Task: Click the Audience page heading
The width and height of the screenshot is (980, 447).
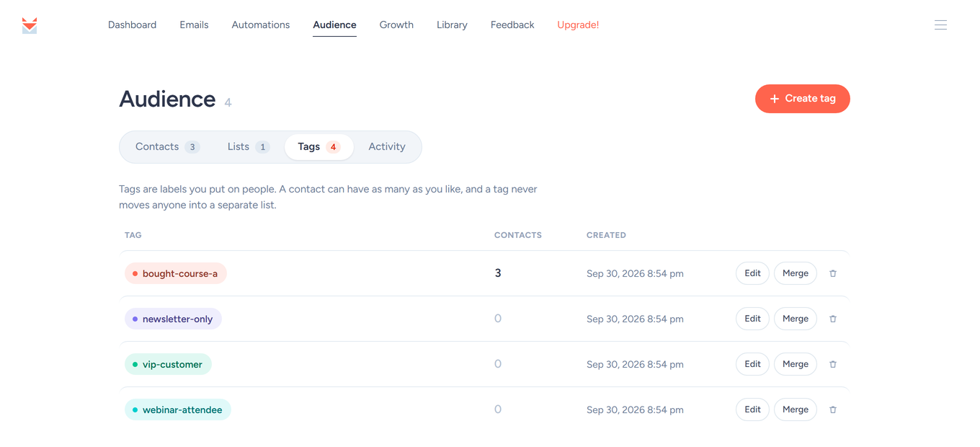Action: pyautogui.click(x=167, y=99)
